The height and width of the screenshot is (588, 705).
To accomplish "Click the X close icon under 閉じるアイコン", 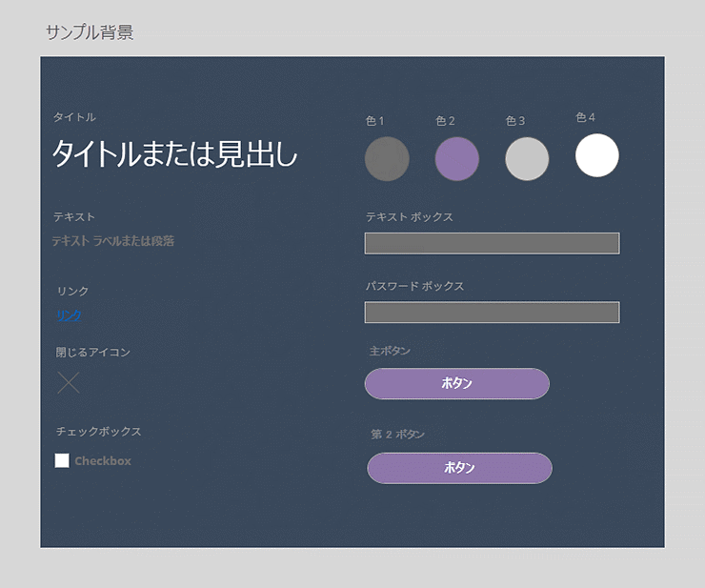I will pos(69,383).
